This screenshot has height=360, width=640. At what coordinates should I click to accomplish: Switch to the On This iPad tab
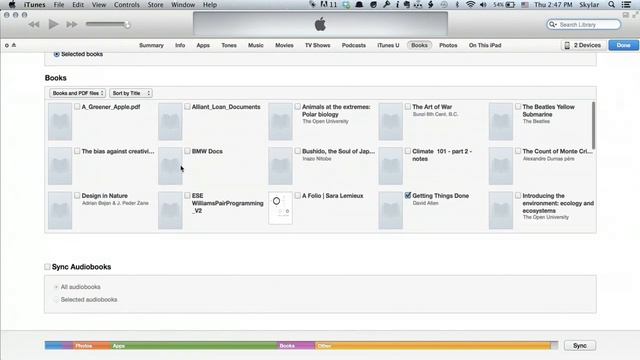[x=485, y=45]
